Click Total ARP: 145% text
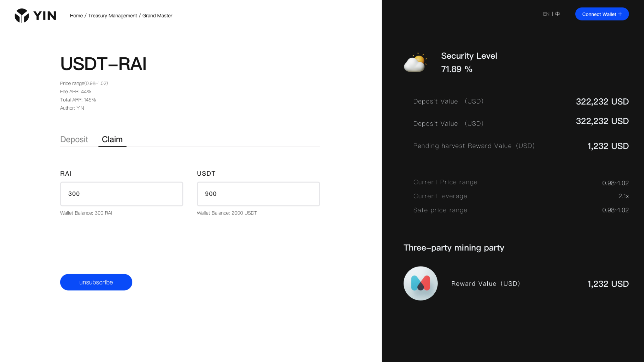Screen dimensions: 644x362 point(78,100)
